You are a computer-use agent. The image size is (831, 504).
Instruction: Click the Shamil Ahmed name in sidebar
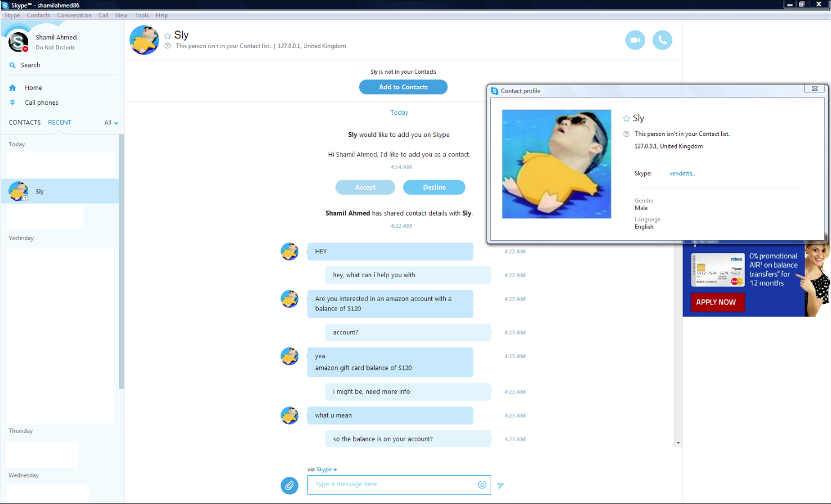tap(56, 37)
